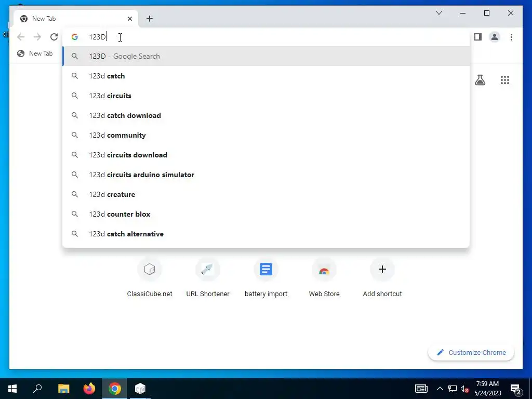This screenshot has height=399, width=532.
Task: Open File Explorer from taskbar
Action: (x=63, y=389)
